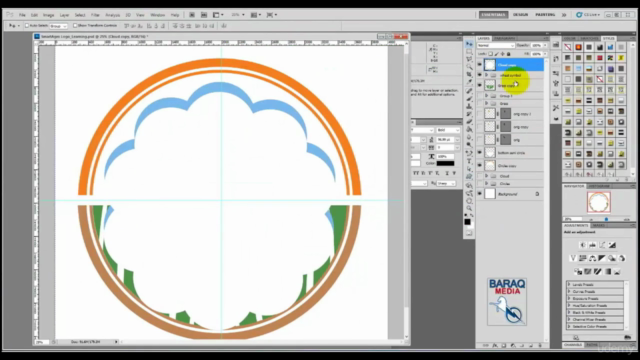Open the Bold font style dropdown
The width and height of the screenshot is (640, 360).
tap(448, 130)
